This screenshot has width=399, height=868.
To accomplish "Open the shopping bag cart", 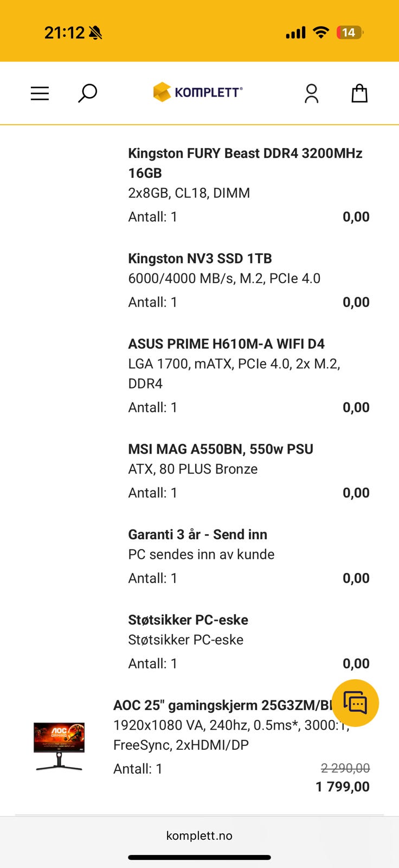I will point(359,93).
